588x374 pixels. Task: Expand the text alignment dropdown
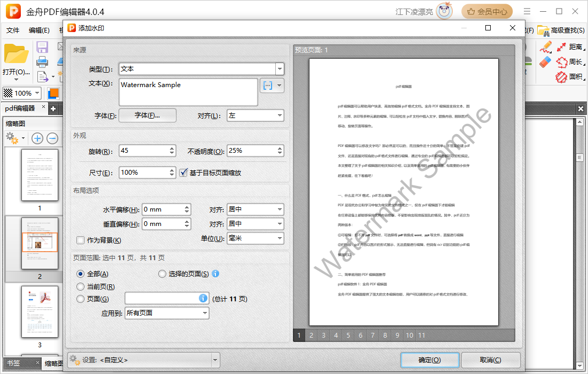point(256,115)
